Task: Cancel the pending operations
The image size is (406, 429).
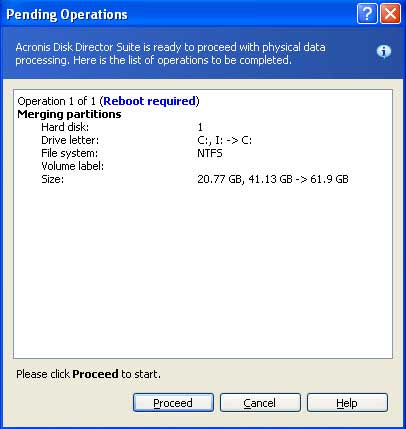Action: tap(260, 403)
